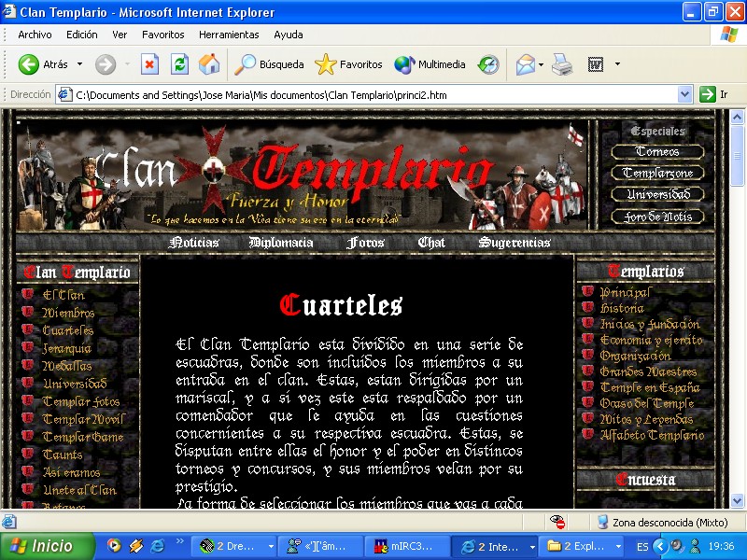Refresh the page with the Actualizar icon
747x560 pixels.
(x=179, y=64)
